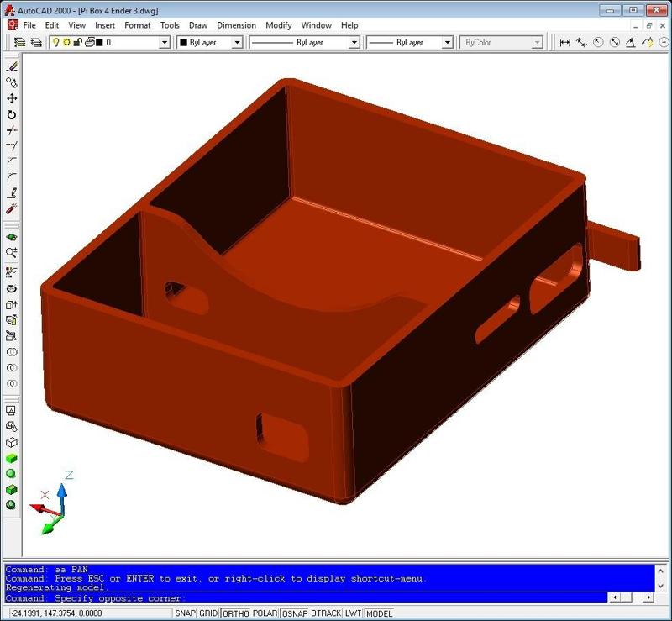
Task: Choose Flat Shaded with Edges icon
Action: point(12,489)
